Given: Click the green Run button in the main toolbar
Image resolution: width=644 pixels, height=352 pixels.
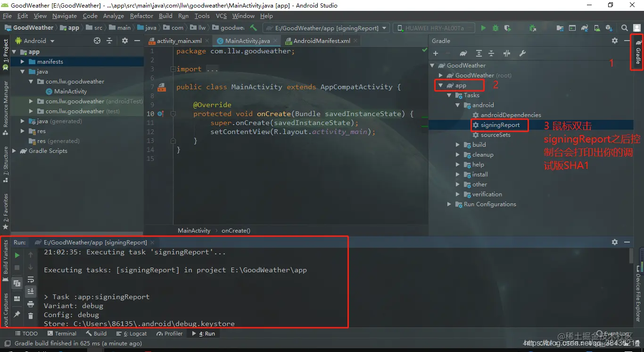Looking at the screenshot, I should pos(483,28).
